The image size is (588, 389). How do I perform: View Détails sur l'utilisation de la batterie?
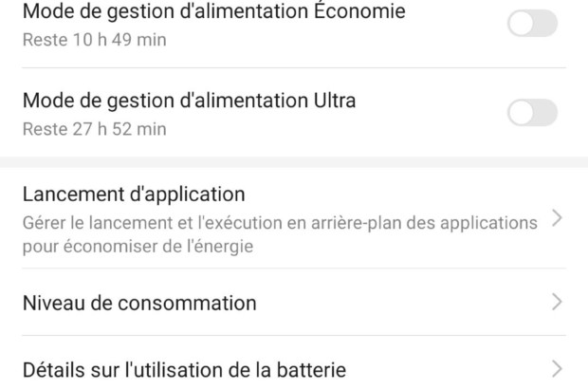tap(184, 369)
